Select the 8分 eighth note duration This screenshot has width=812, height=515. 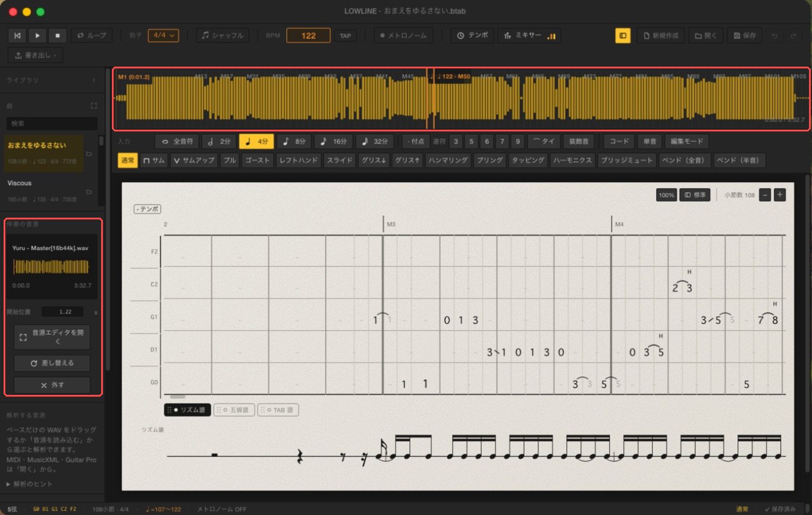(x=294, y=142)
